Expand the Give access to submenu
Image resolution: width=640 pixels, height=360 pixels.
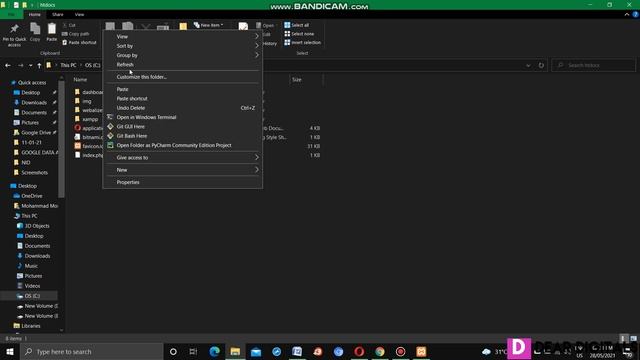click(182, 158)
